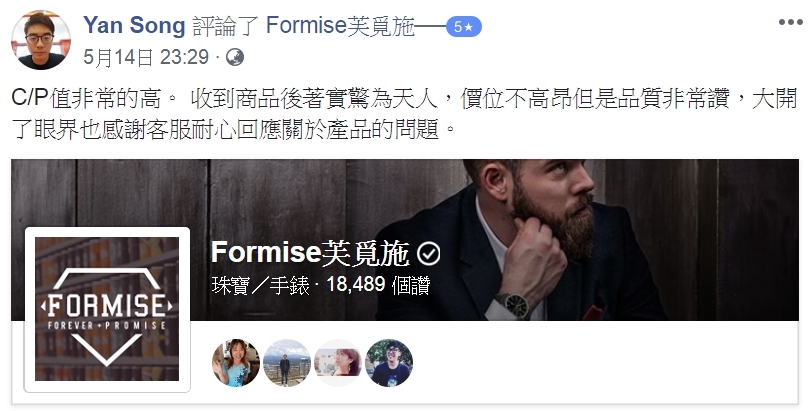The width and height of the screenshot is (812, 411).
Task: Click the review text starting with C/P值
Action: point(404,113)
